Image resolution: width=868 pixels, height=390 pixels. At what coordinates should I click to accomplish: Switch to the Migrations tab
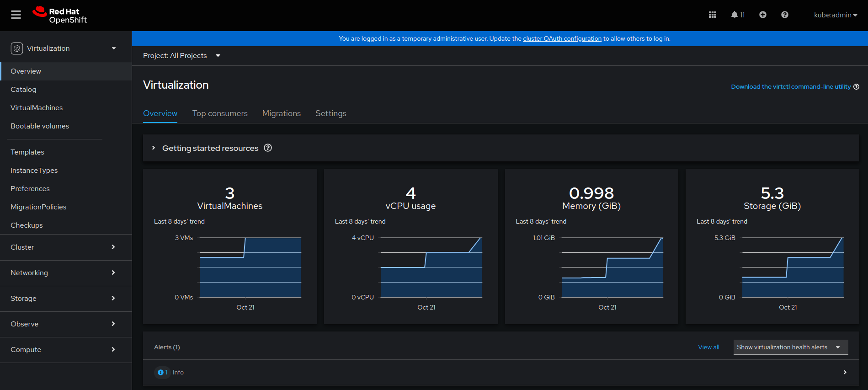(x=282, y=113)
